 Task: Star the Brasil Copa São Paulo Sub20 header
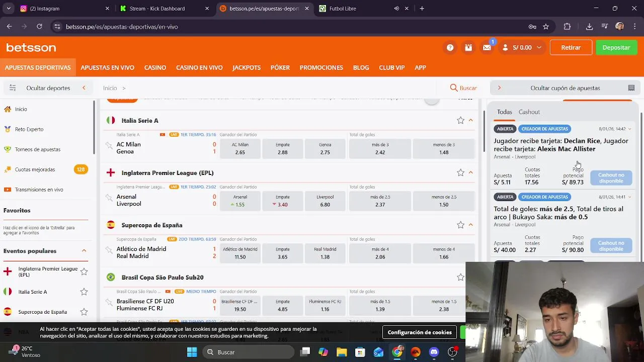coord(460,278)
